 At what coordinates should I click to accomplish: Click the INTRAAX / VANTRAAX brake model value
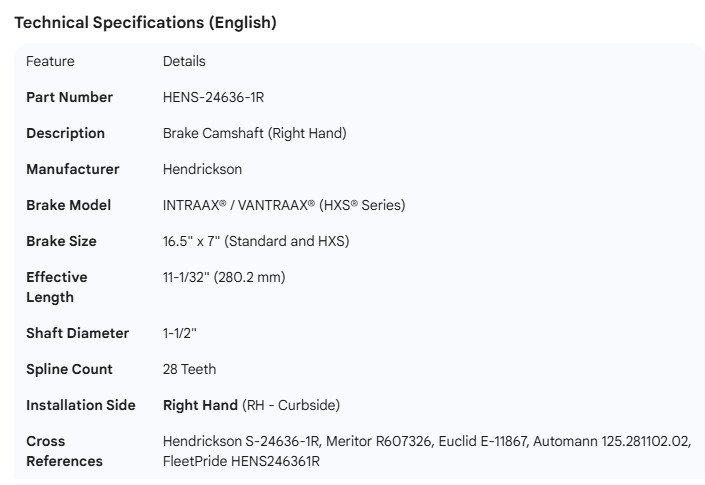point(284,205)
